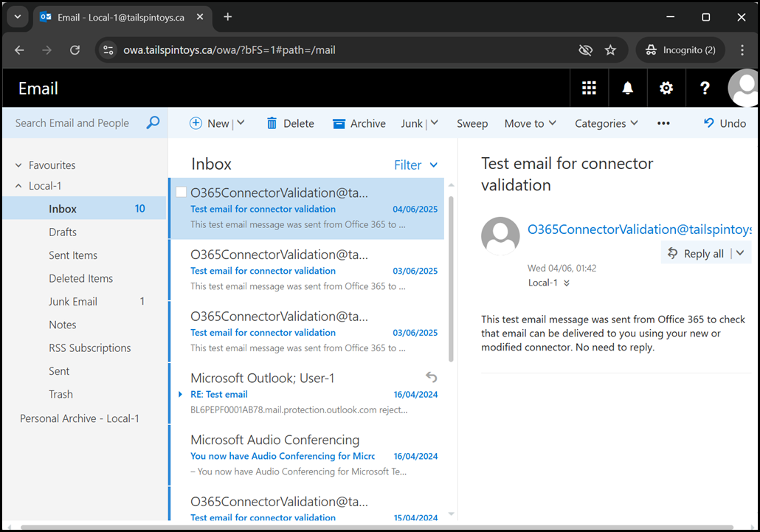
Task: Select the Sent Items folder
Action: point(73,255)
